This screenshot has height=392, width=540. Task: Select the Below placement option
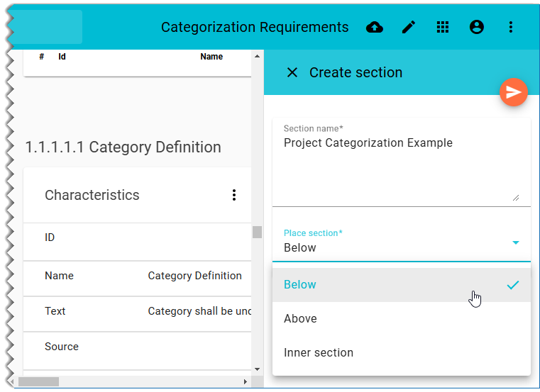(x=300, y=285)
